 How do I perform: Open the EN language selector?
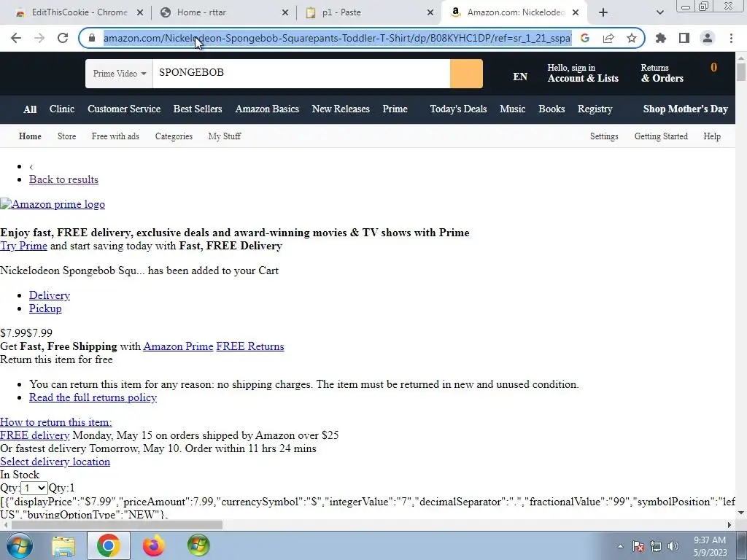pos(519,77)
